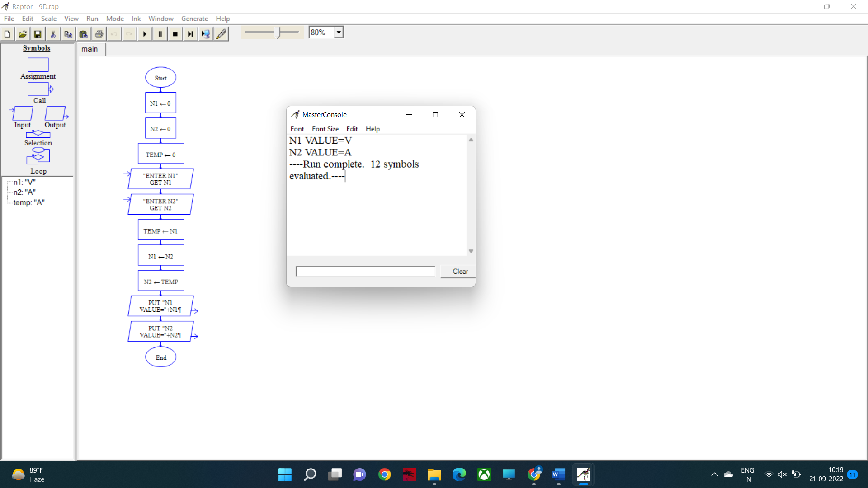Click the Step to next shape icon

pos(190,34)
